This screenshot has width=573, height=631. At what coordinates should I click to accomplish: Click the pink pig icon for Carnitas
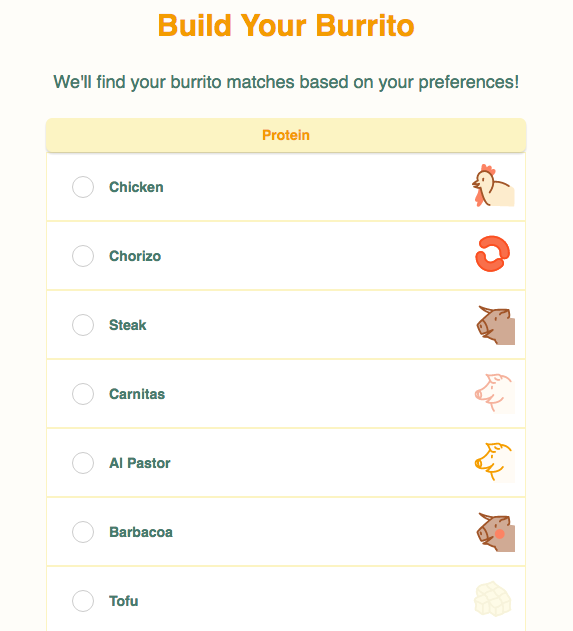pos(495,394)
